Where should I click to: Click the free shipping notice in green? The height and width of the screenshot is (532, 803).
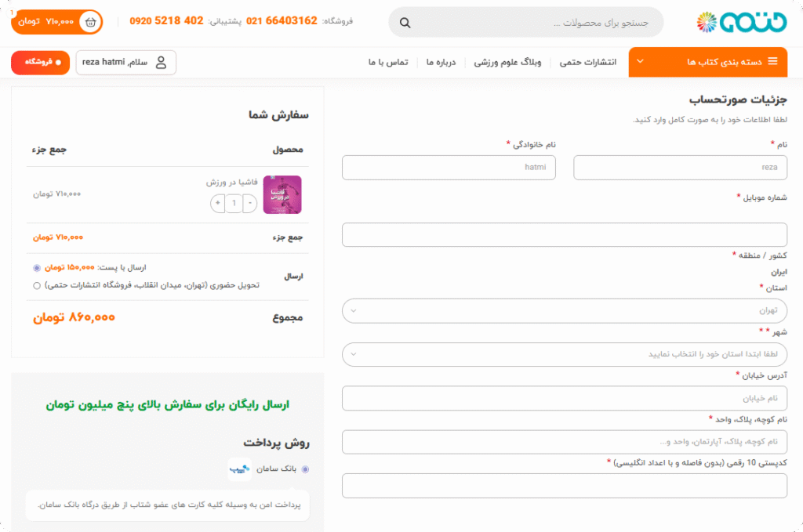tap(168, 404)
